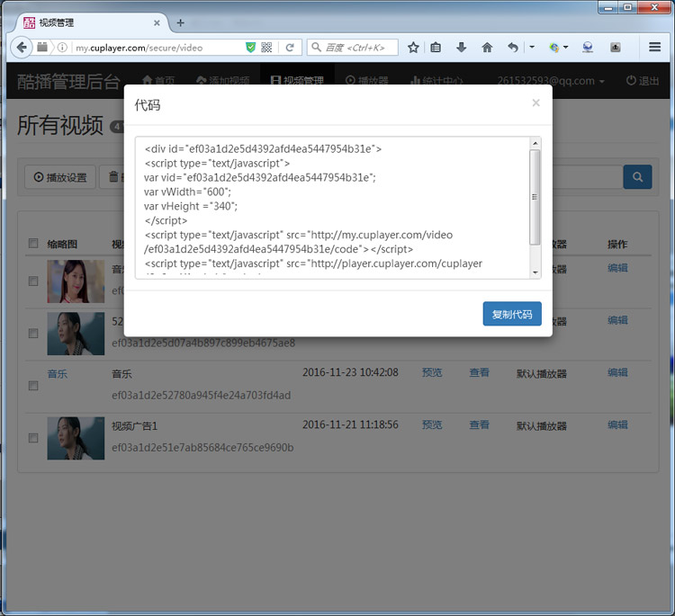The height and width of the screenshot is (616, 675).
Task: Open dropdown arrow beside the undo icon
Action: pos(532,47)
